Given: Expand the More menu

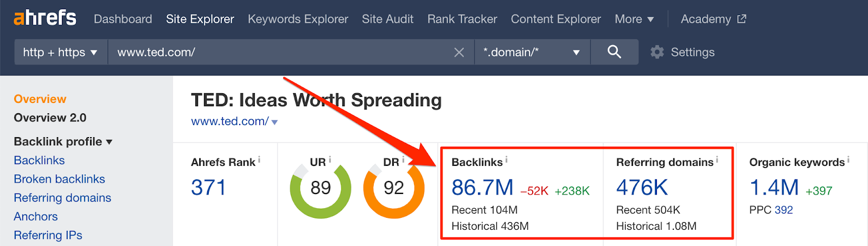Looking at the screenshot, I should click(x=634, y=19).
